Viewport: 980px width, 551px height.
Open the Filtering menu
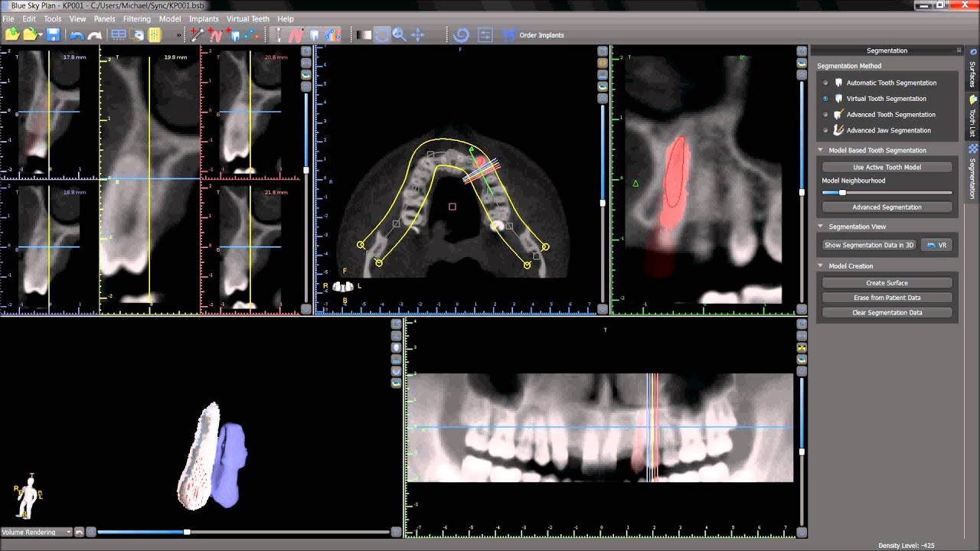coord(137,18)
